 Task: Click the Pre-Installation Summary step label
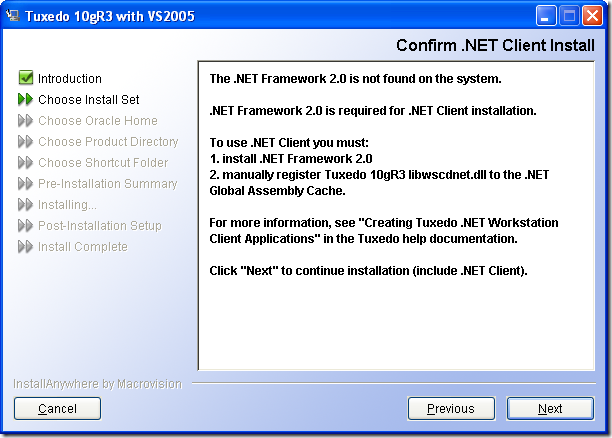coord(108,183)
